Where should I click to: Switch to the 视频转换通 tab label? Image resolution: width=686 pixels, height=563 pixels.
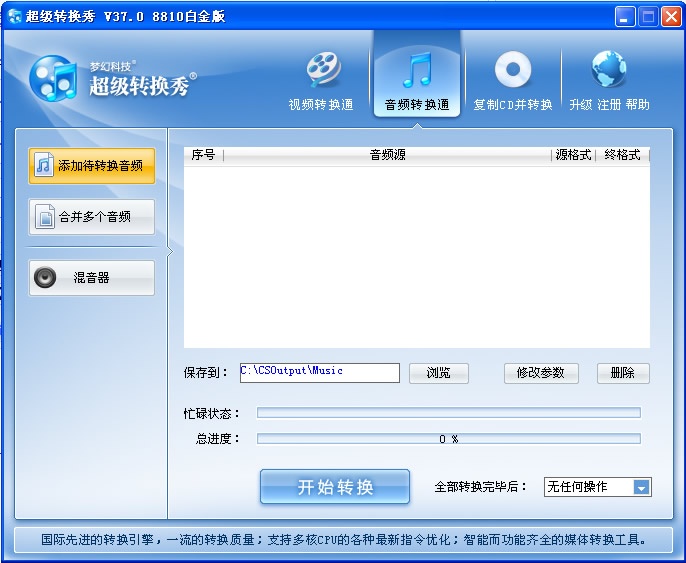(x=321, y=105)
